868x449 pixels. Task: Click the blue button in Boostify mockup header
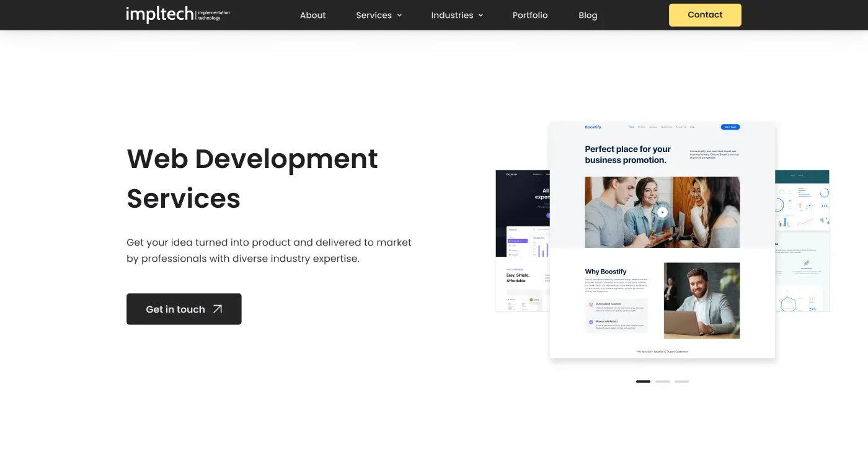[730, 127]
